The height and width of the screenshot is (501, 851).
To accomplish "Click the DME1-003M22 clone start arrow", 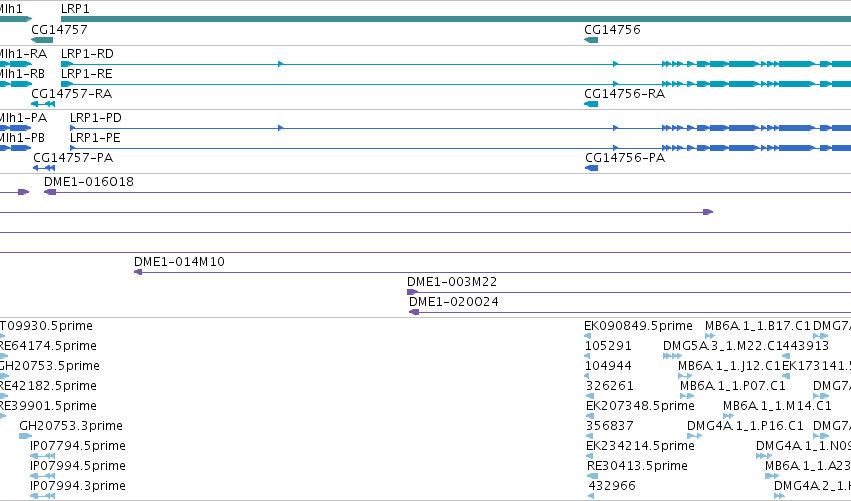I will click(x=412, y=292).
